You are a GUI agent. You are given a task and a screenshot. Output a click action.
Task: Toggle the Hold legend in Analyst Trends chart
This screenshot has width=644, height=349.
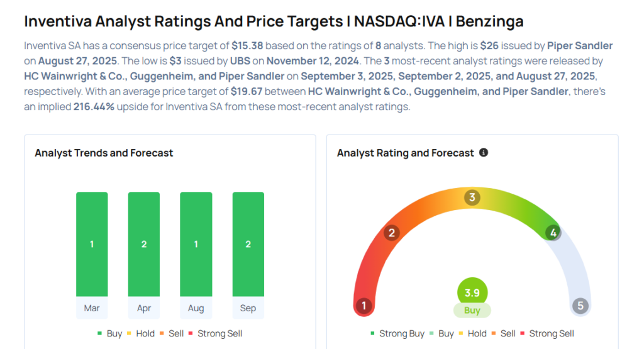click(x=143, y=333)
